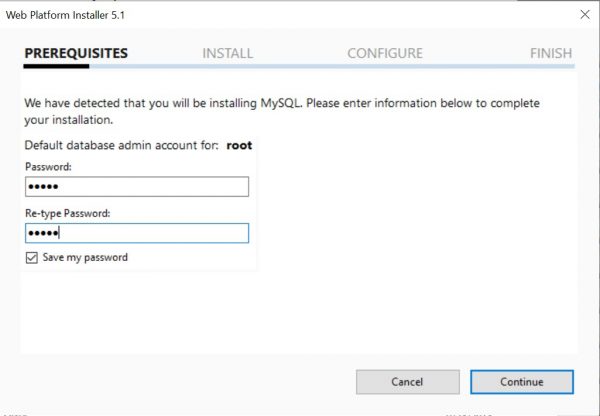The image size is (600, 416).
Task: Click the light unfilled progress bar portion
Action: pyautogui.click(x=330, y=67)
